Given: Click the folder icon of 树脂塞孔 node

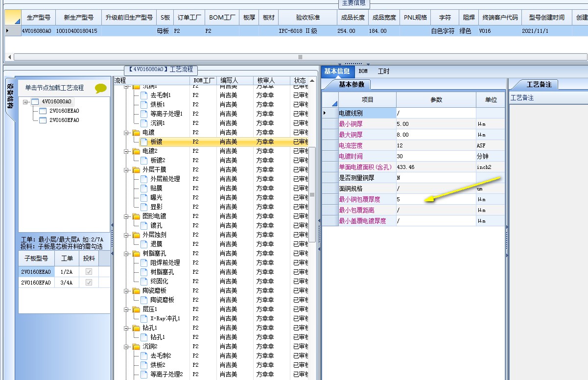Looking at the screenshot, I should point(136,254).
